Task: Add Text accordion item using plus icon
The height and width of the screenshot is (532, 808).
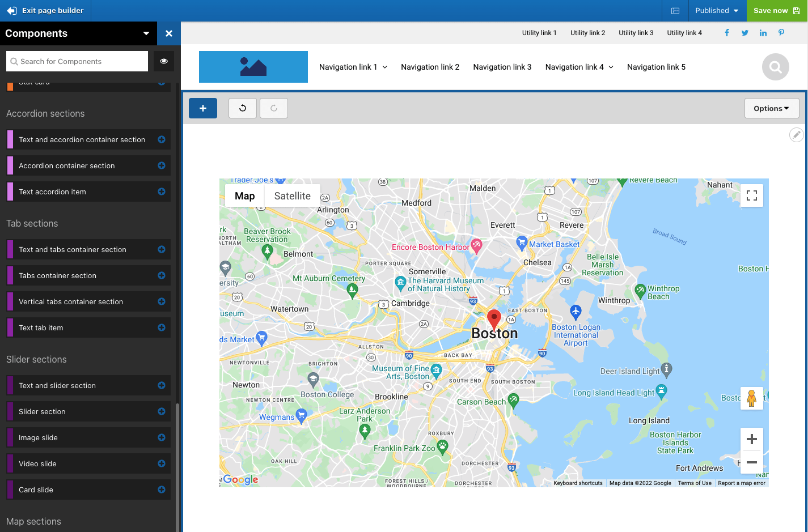Action: [162, 191]
